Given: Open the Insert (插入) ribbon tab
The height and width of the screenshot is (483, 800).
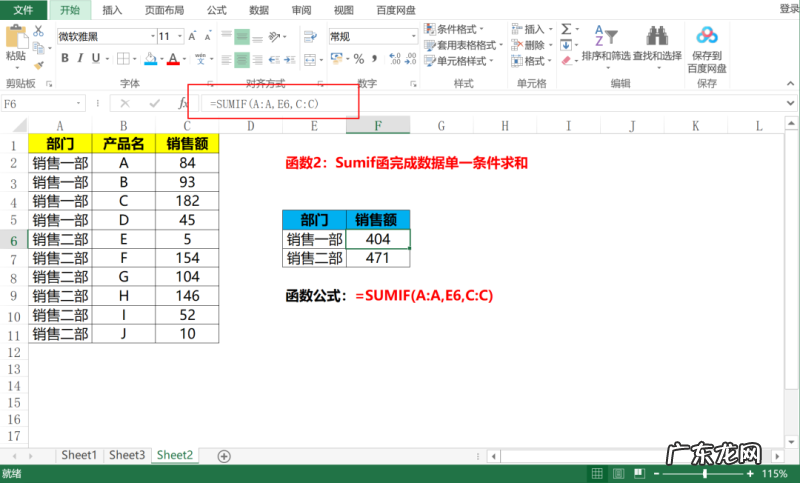Looking at the screenshot, I should click(113, 9).
